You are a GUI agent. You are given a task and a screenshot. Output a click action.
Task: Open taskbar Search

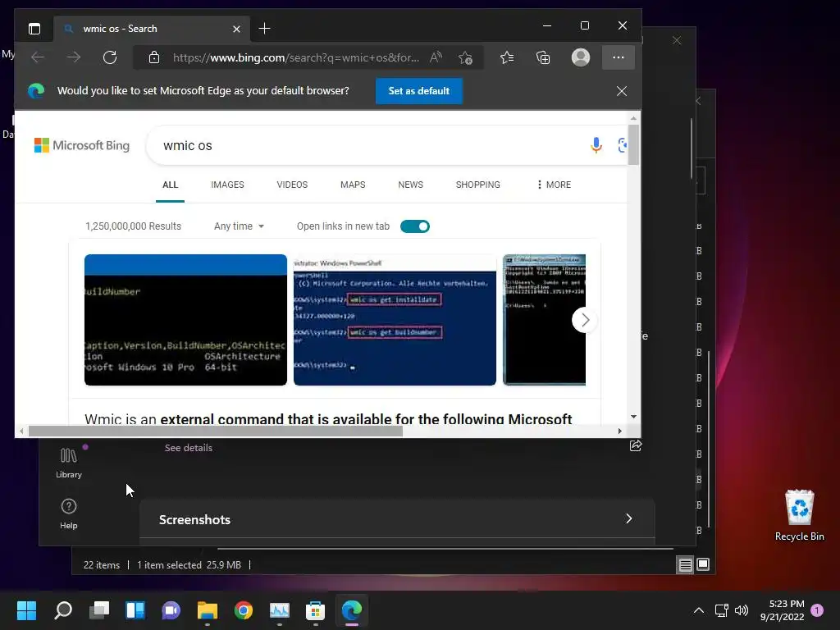pos(63,610)
